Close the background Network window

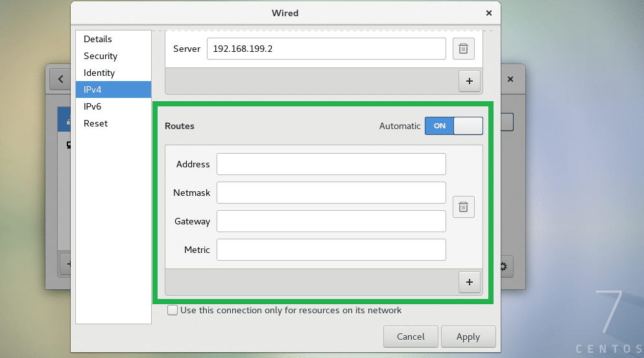tap(510, 79)
